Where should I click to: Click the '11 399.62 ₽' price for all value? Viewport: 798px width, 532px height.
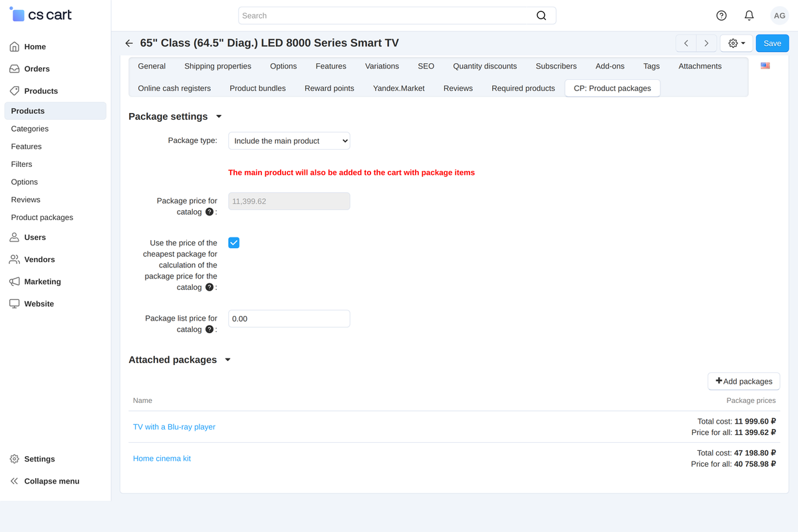[x=755, y=432]
